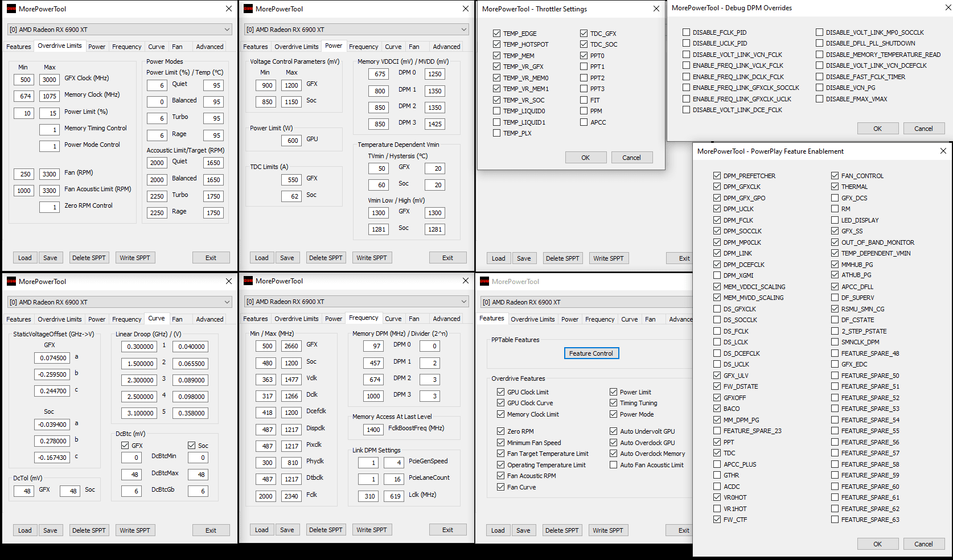Open GPU selector dropdown in Power tab window
Viewport: 953px width, 560px height.
coord(356,30)
